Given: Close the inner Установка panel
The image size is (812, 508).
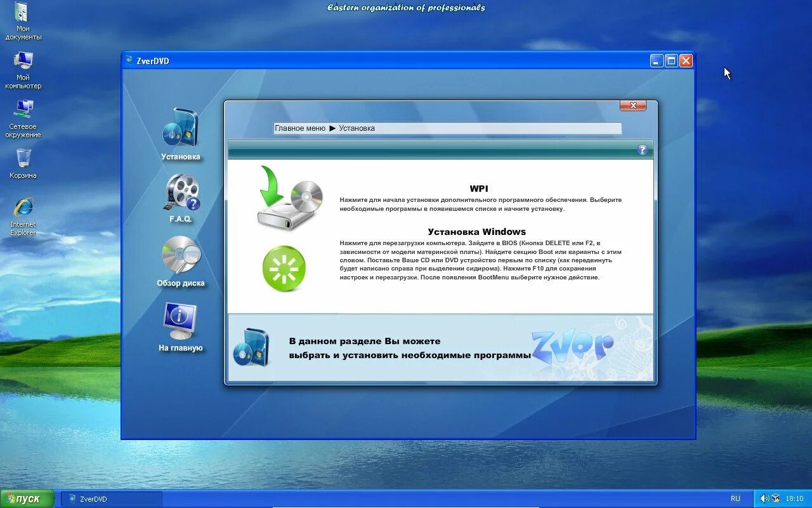Looking at the screenshot, I should point(632,105).
